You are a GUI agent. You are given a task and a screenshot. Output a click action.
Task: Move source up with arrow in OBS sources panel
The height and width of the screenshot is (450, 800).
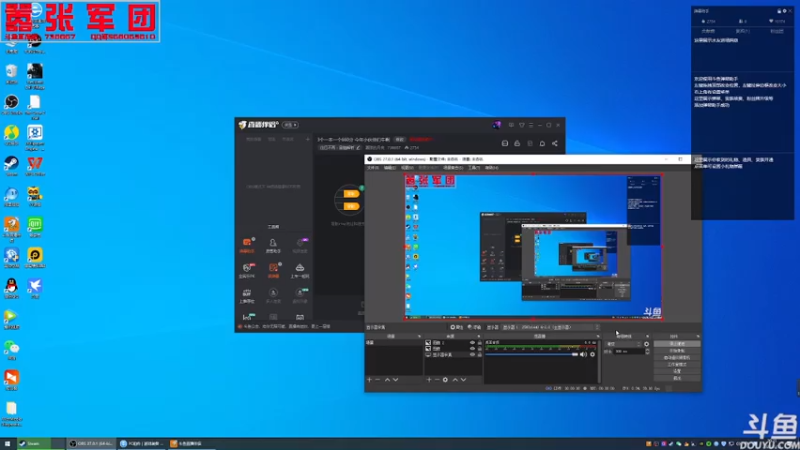[455, 380]
